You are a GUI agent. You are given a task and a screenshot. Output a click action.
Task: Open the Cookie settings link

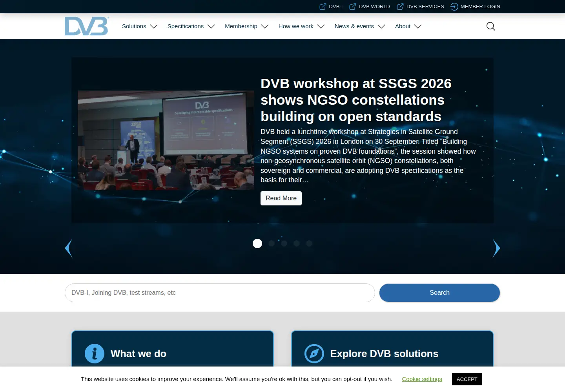(x=422, y=379)
